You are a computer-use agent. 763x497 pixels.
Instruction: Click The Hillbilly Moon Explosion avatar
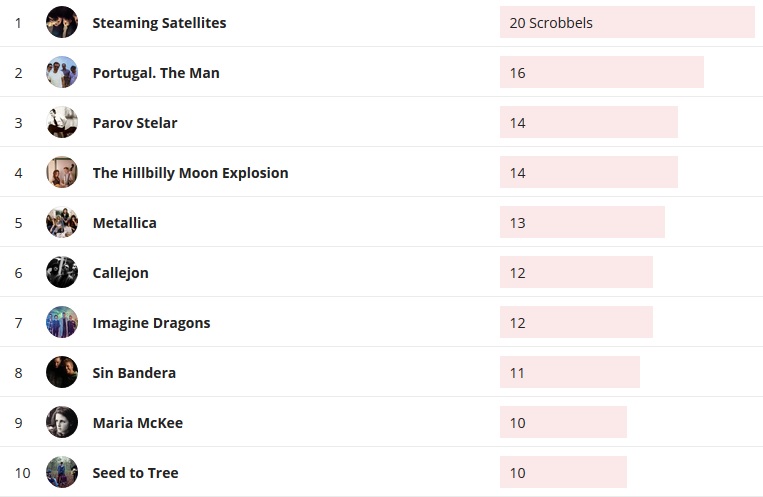[62, 172]
